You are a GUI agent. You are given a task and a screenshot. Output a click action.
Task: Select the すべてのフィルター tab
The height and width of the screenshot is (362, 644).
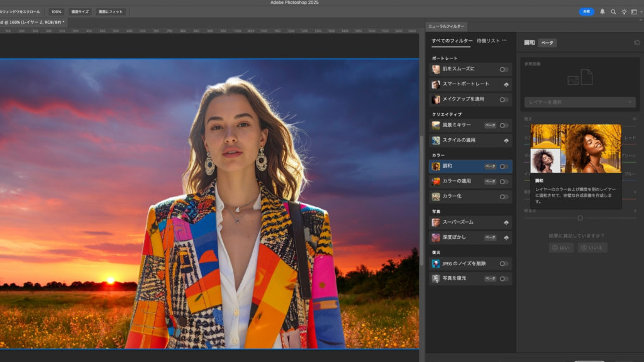pyautogui.click(x=452, y=40)
